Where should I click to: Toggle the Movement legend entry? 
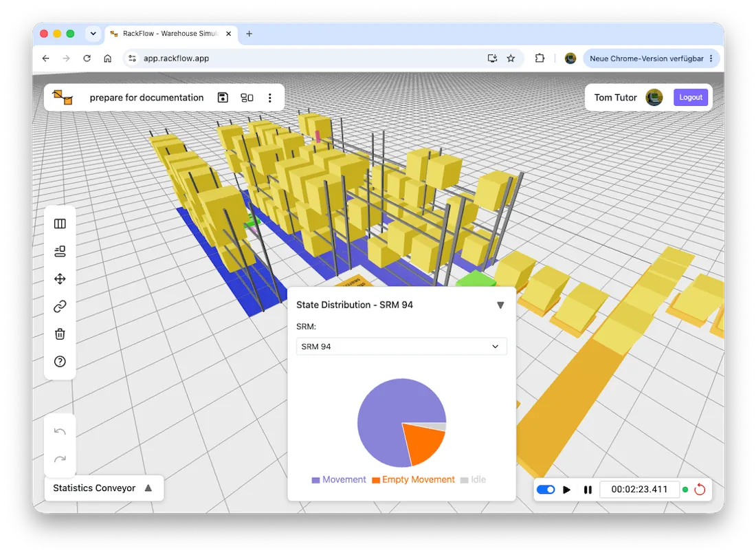[x=339, y=479]
